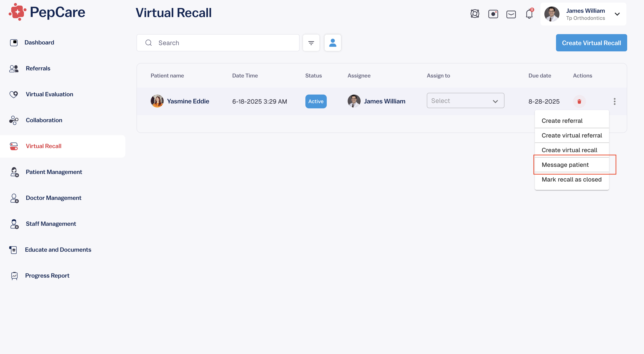This screenshot has width=644, height=354.
Task: Click the PepCare logo
Action: [47, 12]
